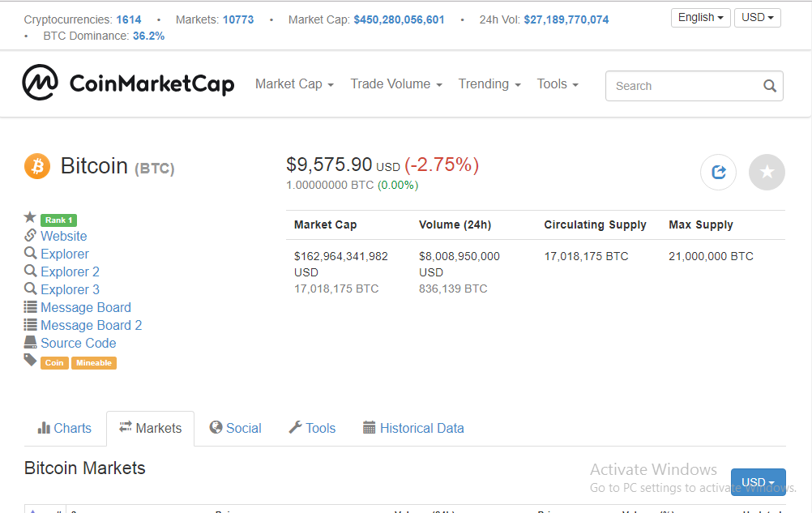Click the (-2.75%) price change
The width and height of the screenshot is (812, 513).
(x=442, y=165)
